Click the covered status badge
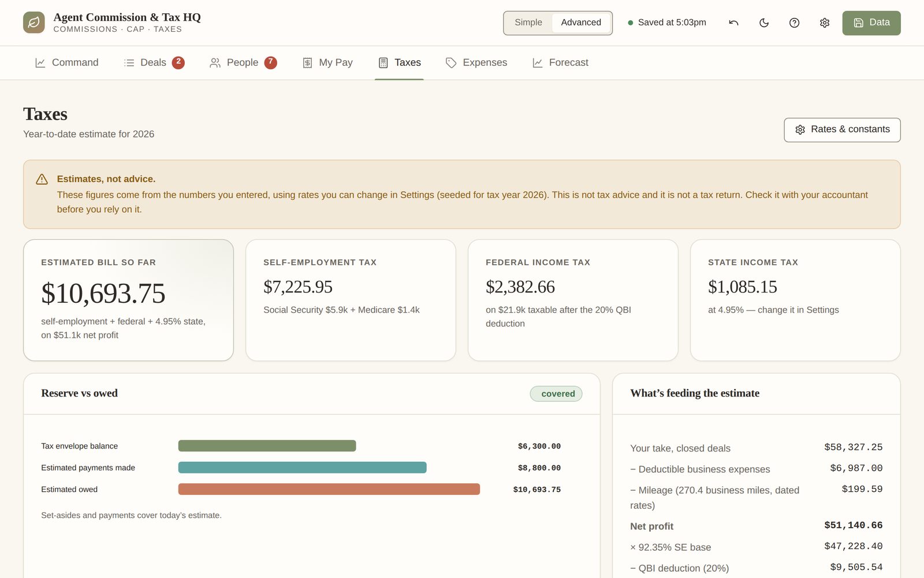This screenshot has height=578, width=924. [x=556, y=394]
